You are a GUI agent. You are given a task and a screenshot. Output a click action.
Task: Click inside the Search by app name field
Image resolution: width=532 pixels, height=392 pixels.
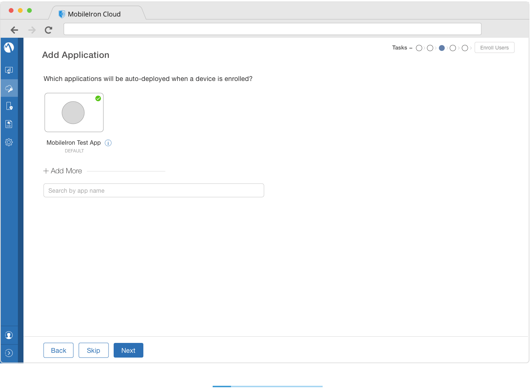click(x=154, y=190)
